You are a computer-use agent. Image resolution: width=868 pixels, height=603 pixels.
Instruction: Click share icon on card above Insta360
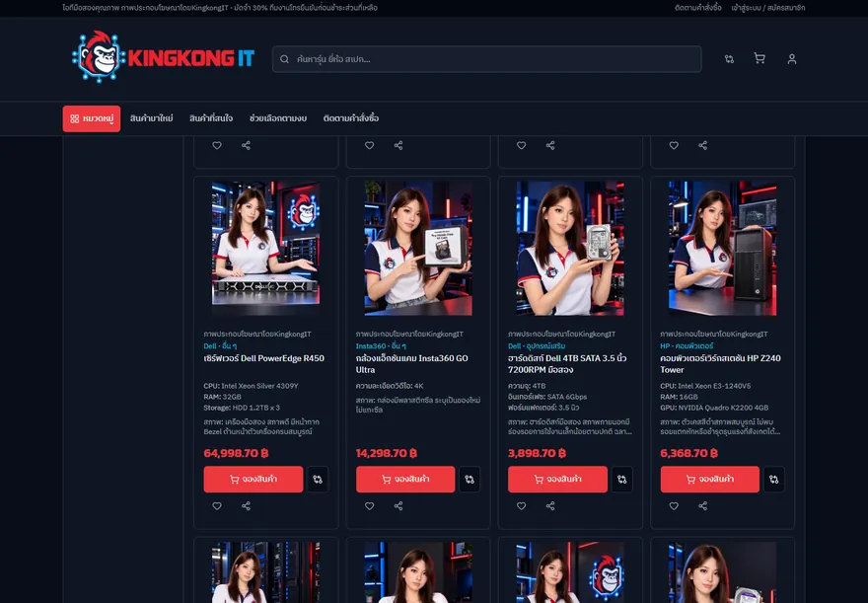pyautogui.click(x=398, y=145)
